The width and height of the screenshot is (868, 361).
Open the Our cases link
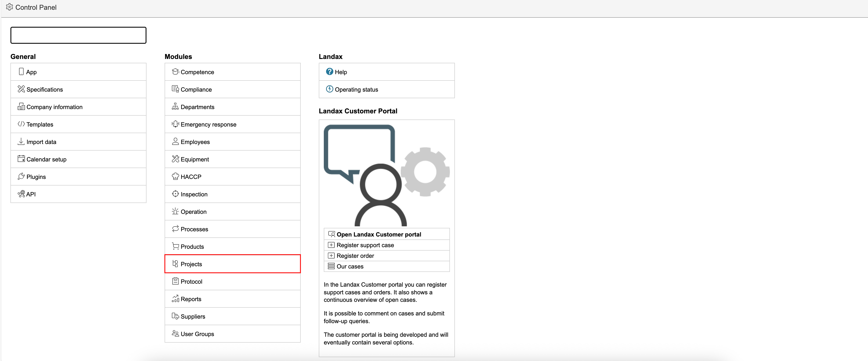pos(350,266)
